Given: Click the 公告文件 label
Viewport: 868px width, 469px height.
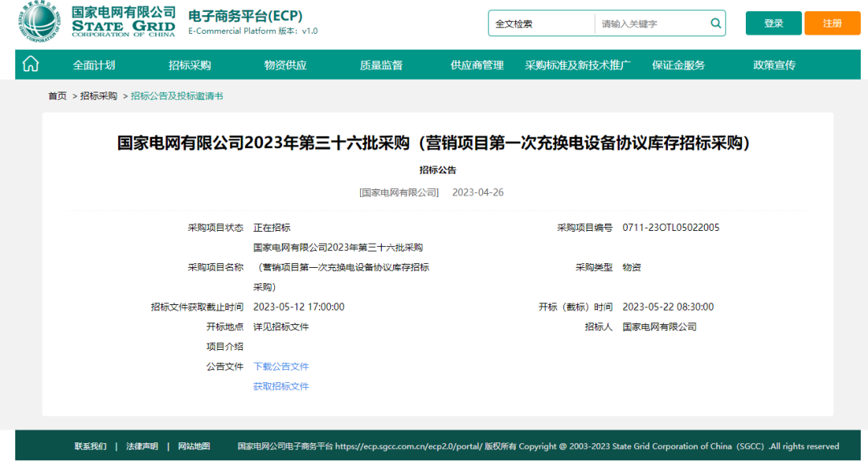Looking at the screenshot, I should (225, 367).
